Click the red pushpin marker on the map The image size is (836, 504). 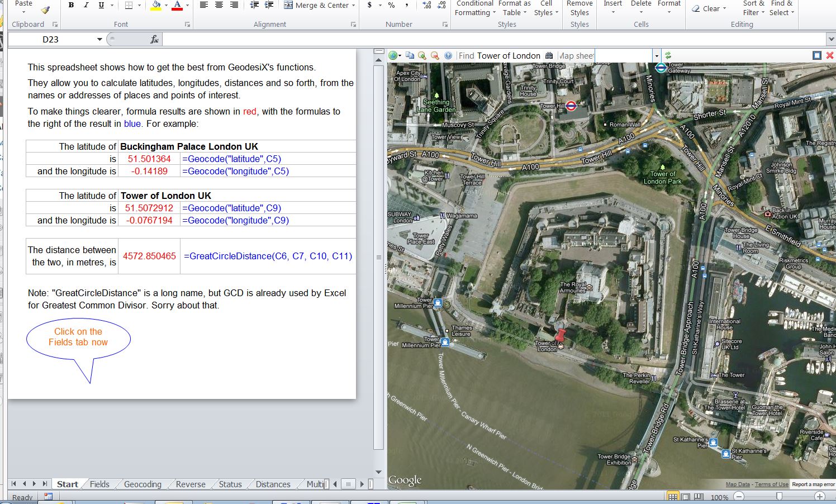(560, 334)
